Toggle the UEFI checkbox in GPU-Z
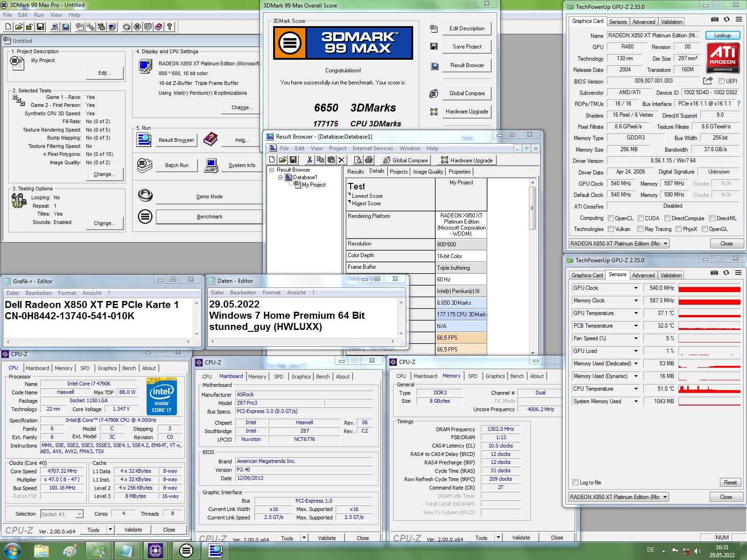This screenshot has height=560, width=747. (721, 81)
